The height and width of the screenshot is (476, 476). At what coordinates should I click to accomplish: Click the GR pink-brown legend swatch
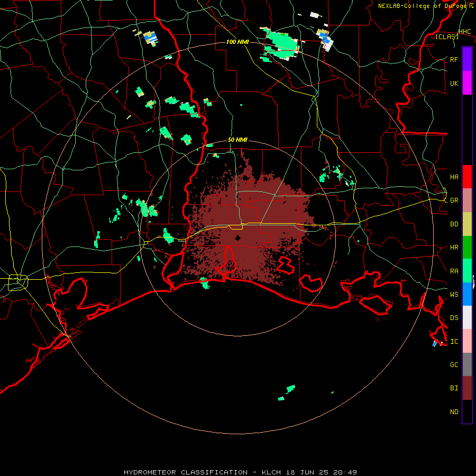tap(467, 200)
